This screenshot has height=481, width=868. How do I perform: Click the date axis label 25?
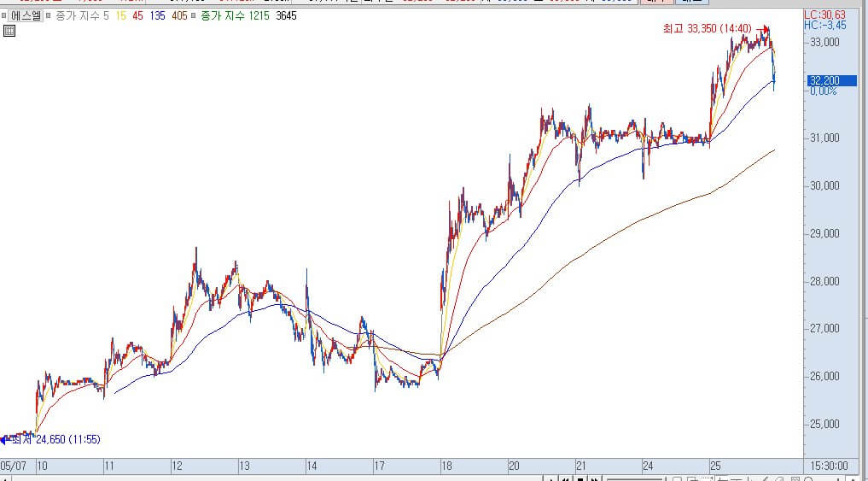click(x=716, y=466)
